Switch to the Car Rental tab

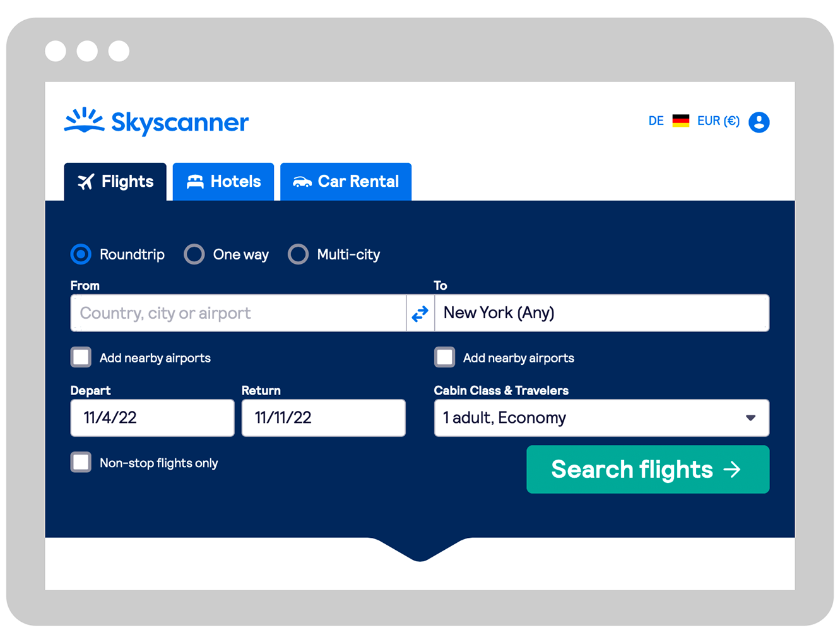pos(346,181)
